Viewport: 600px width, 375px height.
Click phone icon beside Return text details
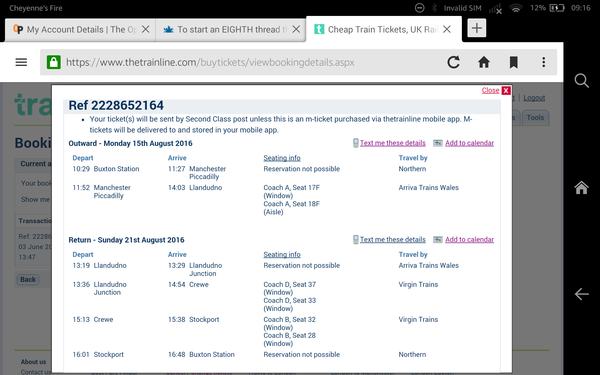[x=355, y=240]
